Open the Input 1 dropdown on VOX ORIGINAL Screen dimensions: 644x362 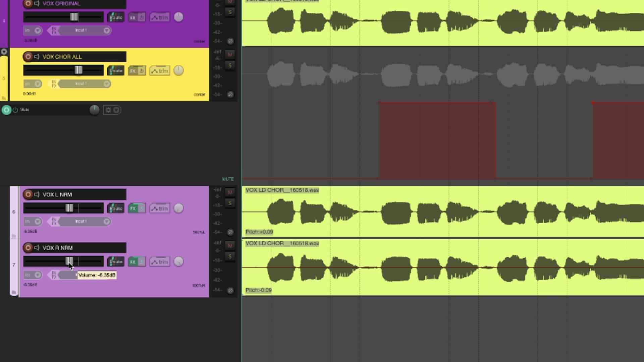pos(107,31)
